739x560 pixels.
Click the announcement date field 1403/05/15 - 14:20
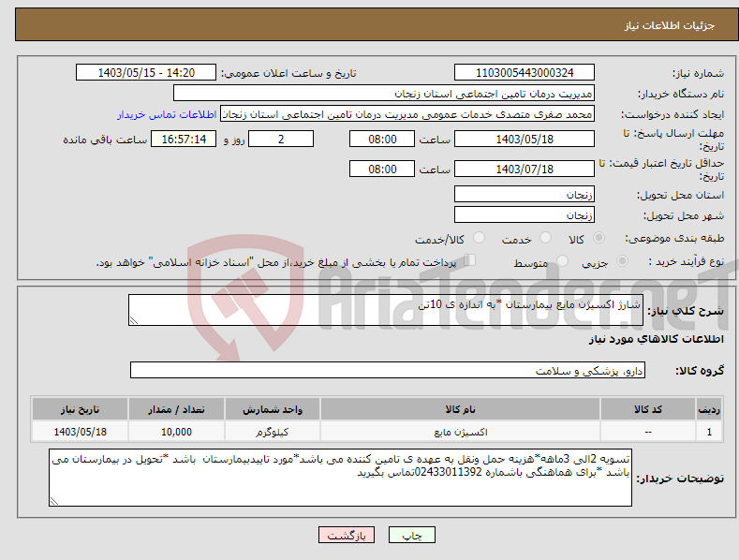tap(146, 73)
